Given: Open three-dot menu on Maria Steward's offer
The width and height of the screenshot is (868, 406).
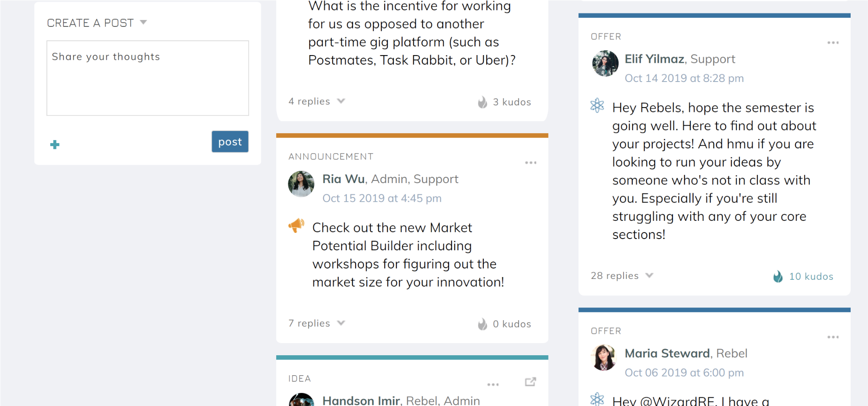Looking at the screenshot, I should (x=833, y=337).
